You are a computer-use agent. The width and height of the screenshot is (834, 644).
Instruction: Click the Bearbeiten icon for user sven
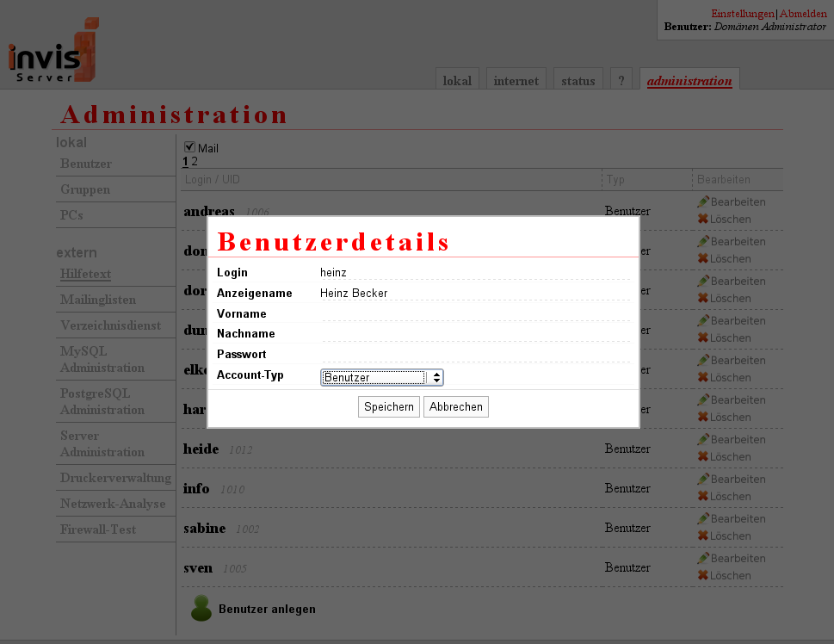click(701, 558)
